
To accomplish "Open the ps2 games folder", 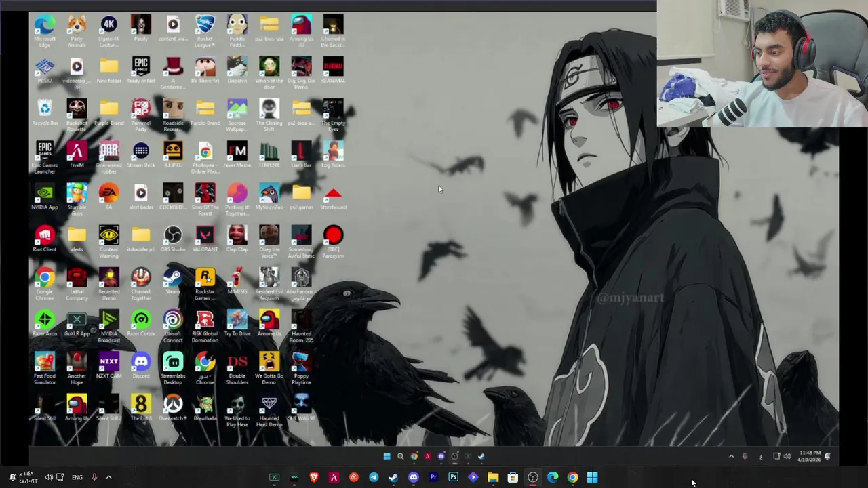I will [301, 197].
